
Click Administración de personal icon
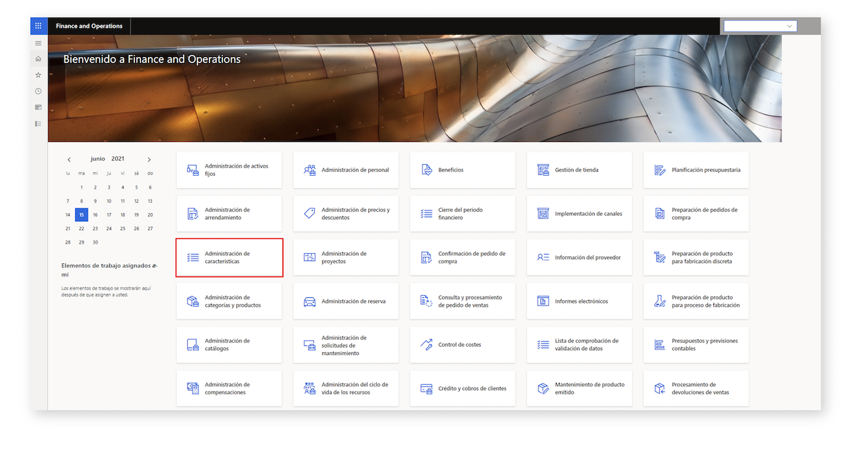click(310, 170)
